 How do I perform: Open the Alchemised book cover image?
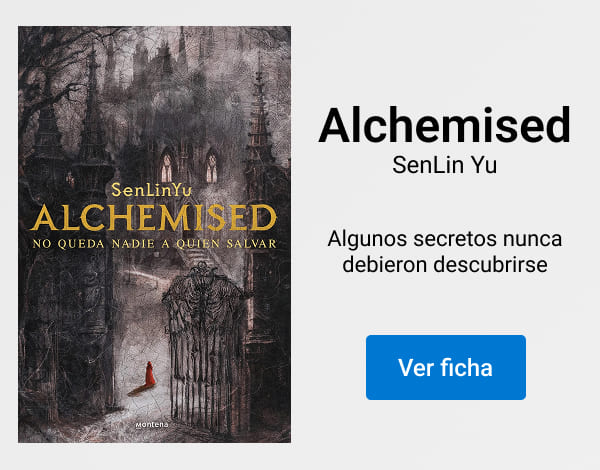(155, 234)
